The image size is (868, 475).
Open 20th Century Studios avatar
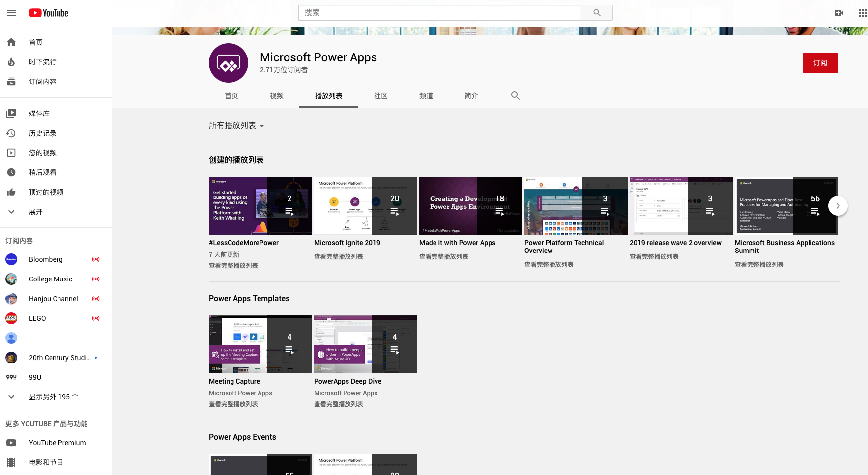coord(11,358)
